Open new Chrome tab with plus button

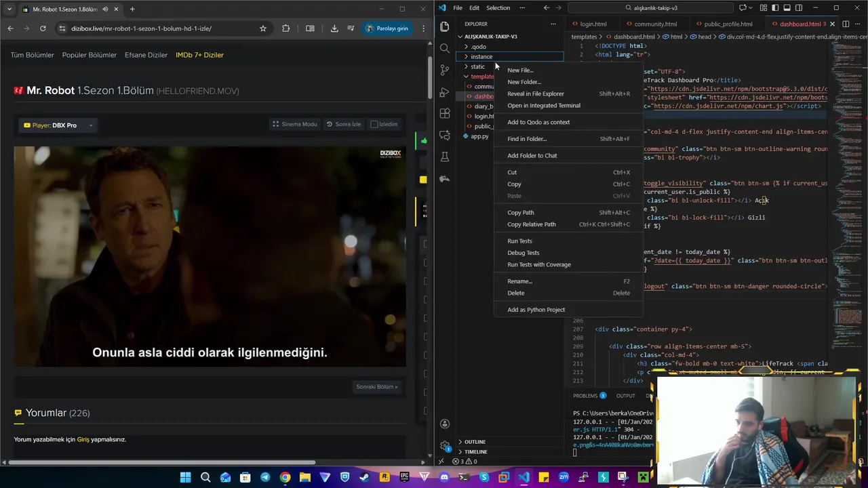pyautogui.click(x=132, y=9)
